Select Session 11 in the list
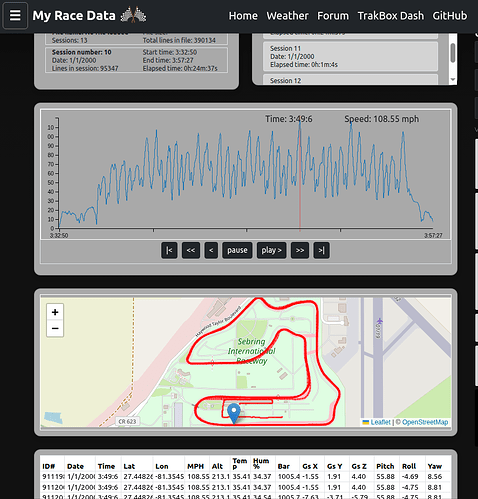 tap(350, 56)
